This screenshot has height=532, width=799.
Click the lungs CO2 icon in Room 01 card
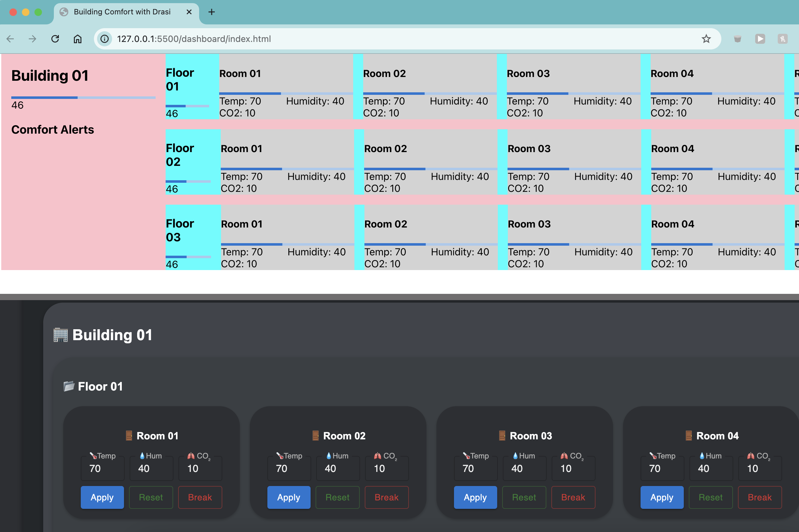pos(191,456)
